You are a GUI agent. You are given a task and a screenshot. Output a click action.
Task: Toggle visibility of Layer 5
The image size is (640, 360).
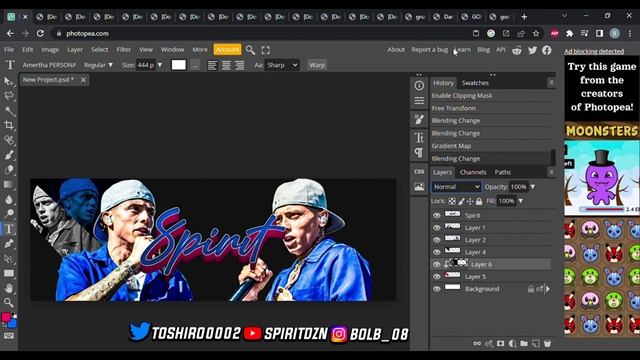tap(437, 276)
